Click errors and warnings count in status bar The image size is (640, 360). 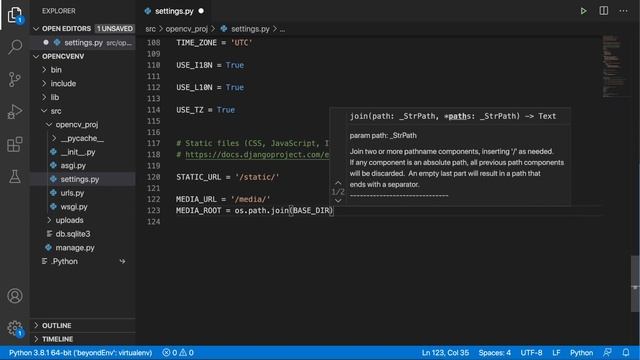tap(178, 352)
